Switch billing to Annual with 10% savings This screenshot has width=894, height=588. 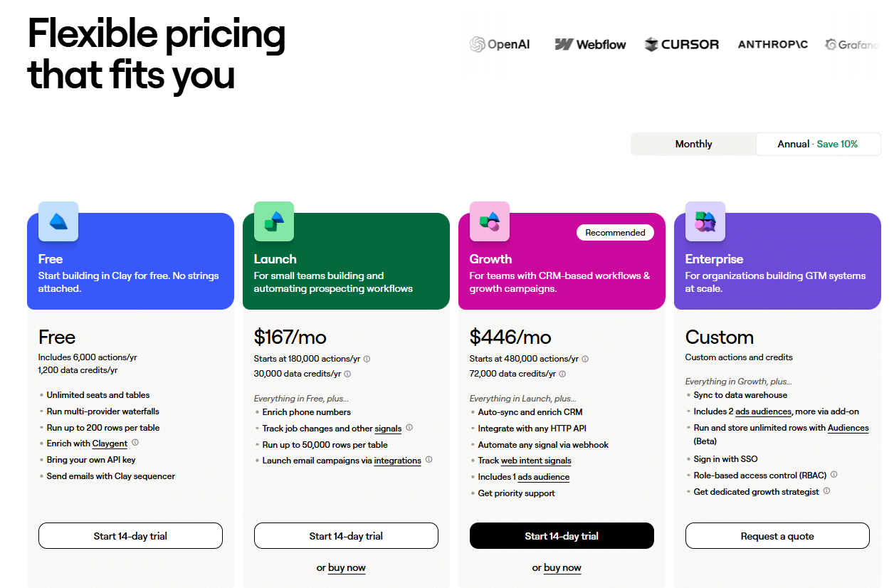819,144
